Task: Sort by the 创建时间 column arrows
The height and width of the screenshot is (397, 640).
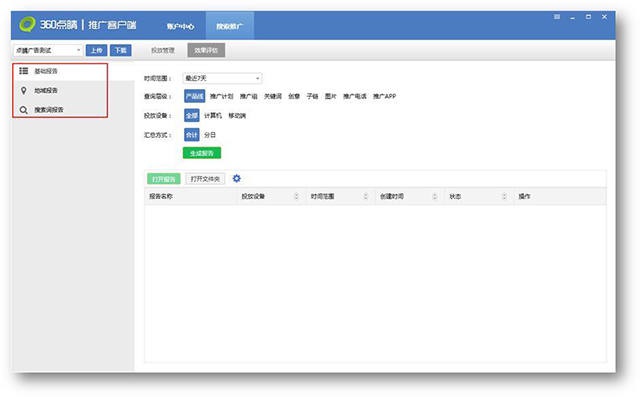Action: pos(434,196)
